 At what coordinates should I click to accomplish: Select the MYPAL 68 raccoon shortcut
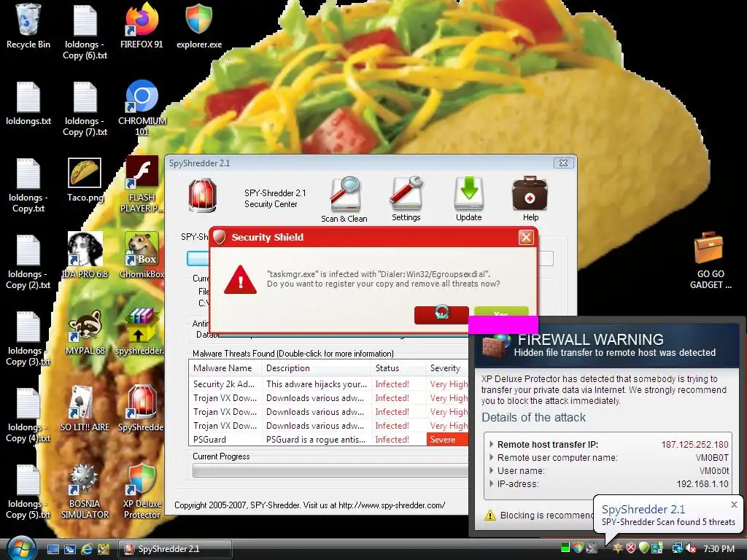(85, 332)
